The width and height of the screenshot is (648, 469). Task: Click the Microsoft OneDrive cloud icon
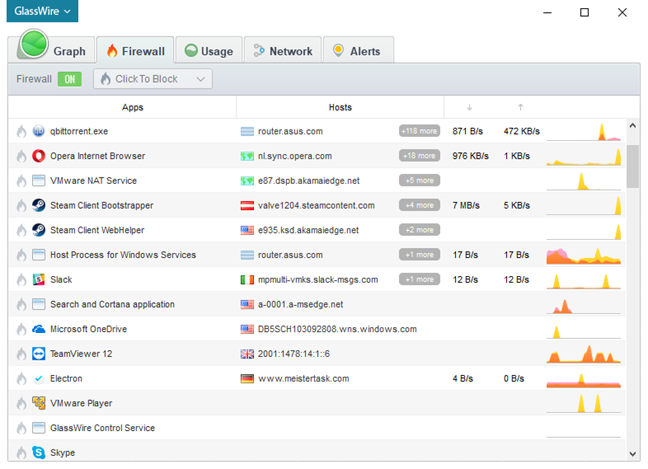pyautogui.click(x=38, y=329)
